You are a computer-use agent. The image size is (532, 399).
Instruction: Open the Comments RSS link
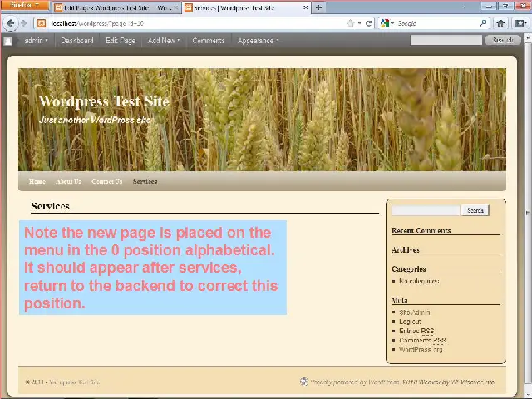(423, 340)
